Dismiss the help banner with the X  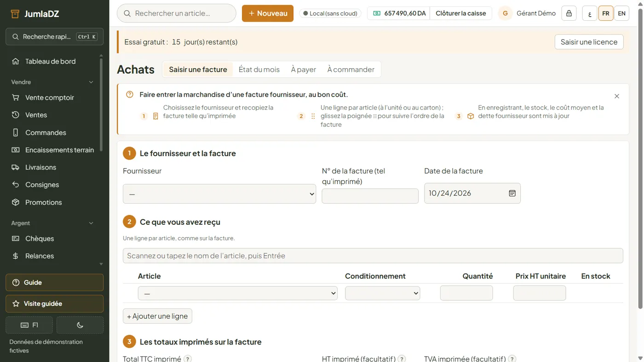(617, 96)
